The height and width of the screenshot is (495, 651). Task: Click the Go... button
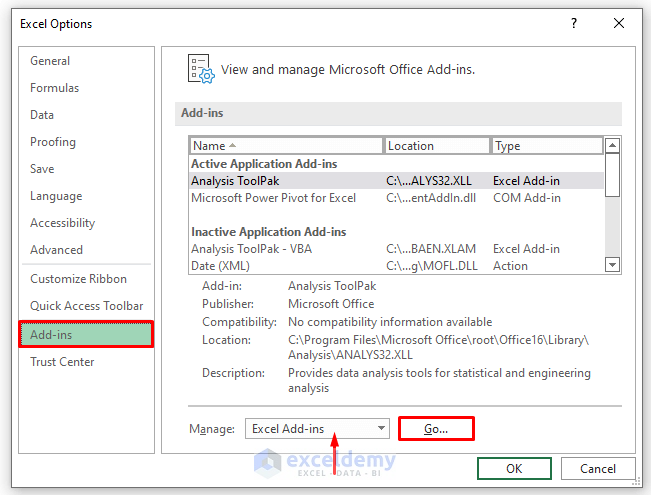click(436, 429)
